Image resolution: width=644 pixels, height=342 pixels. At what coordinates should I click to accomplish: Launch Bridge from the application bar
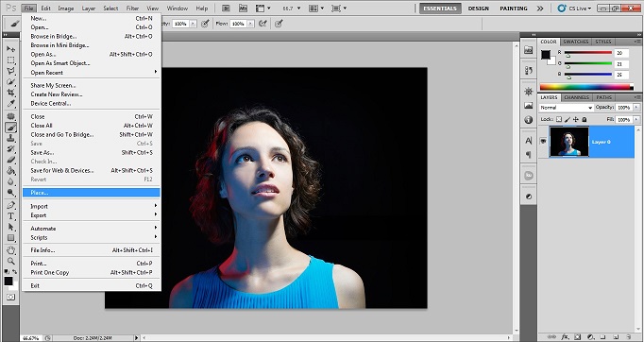[226, 9]
